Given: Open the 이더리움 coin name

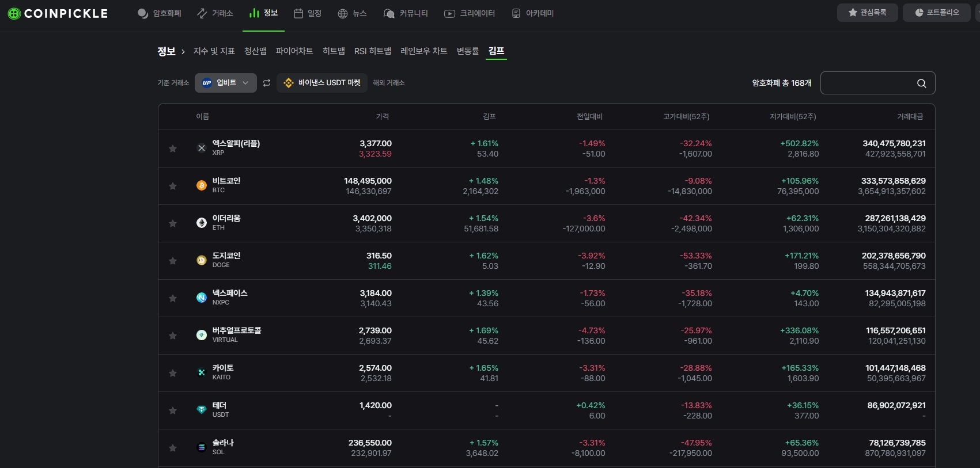Looking at the screenshot, I should pos(226,218).
